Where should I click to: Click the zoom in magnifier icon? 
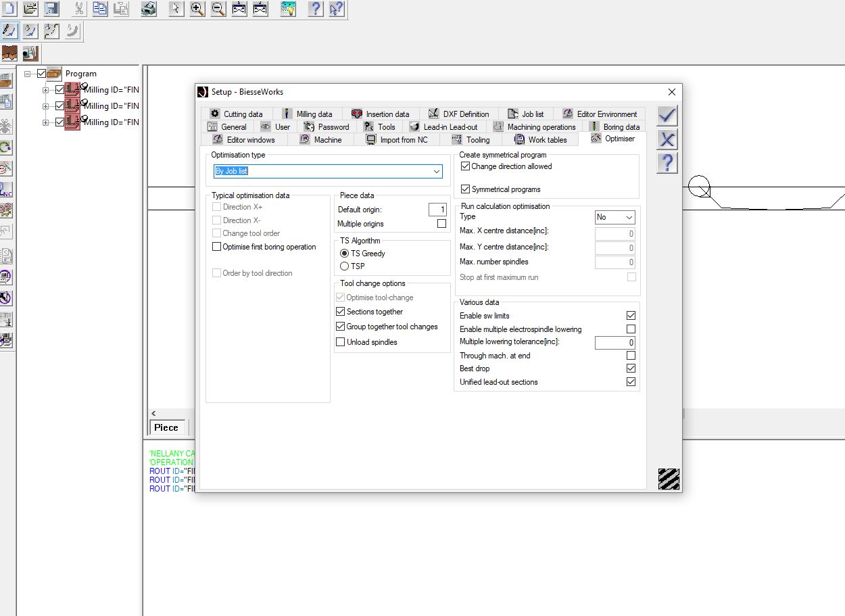(x=197, y=9)
